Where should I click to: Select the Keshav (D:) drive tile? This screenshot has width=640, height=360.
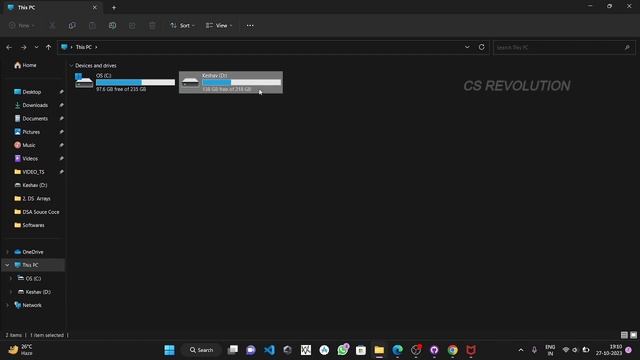[x=231, y=82]
